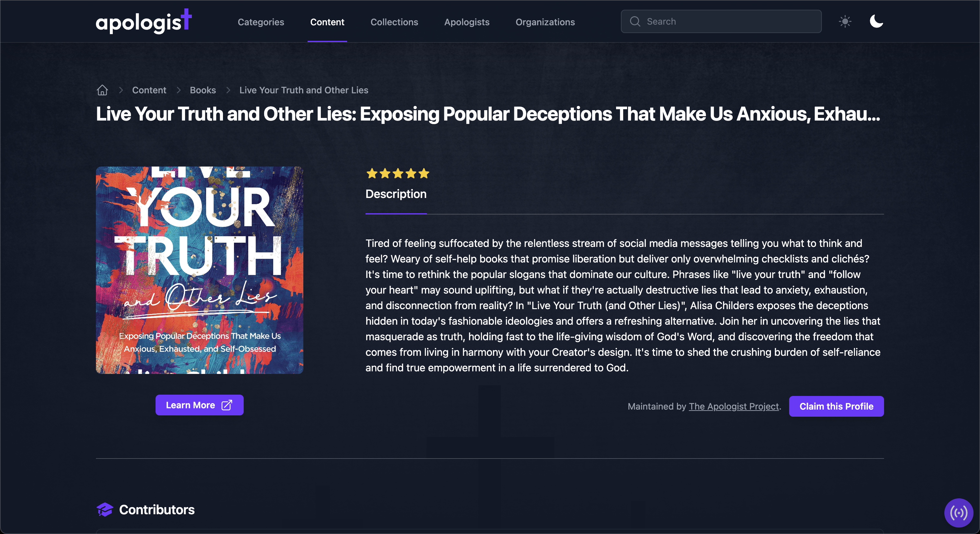Focus the Search input field
The image size is (980, 534).
tap(721, 21)
